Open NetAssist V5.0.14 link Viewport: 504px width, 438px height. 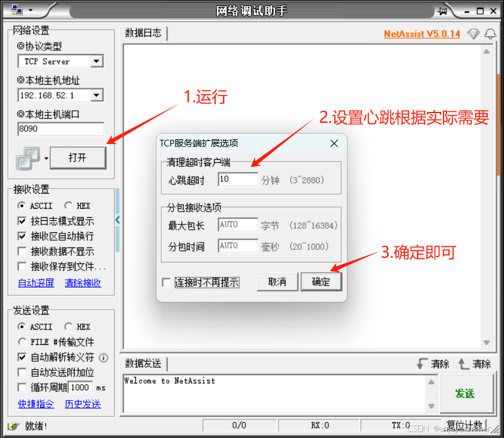[x=422, y=34]
